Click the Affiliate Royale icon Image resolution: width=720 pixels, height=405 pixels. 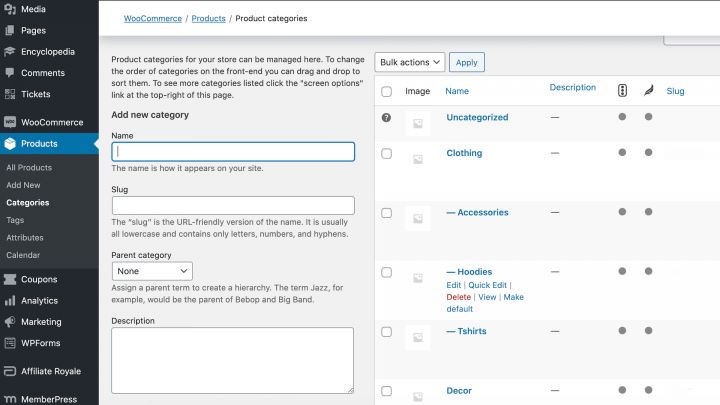tap(10, 371)
